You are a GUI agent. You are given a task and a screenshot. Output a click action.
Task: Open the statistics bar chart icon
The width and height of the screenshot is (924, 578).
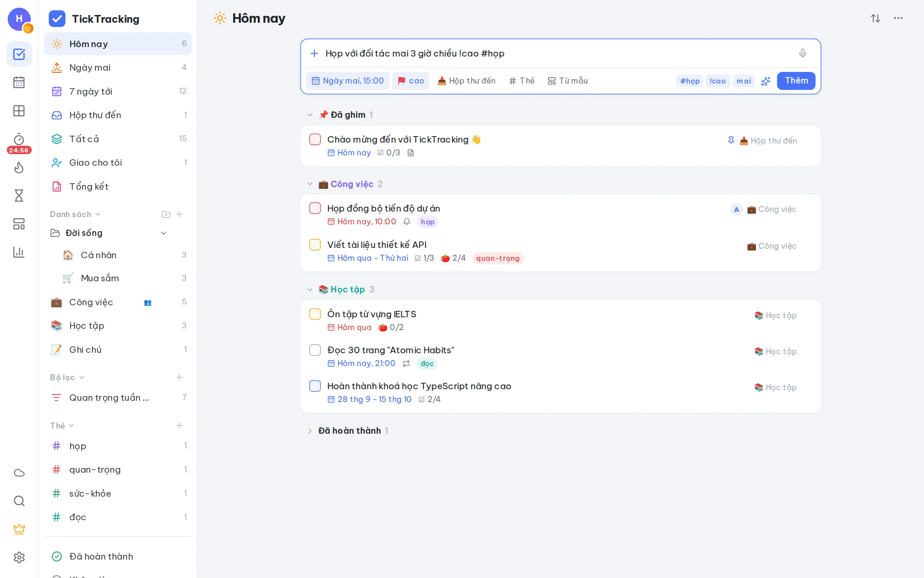[x=19, y=252]
